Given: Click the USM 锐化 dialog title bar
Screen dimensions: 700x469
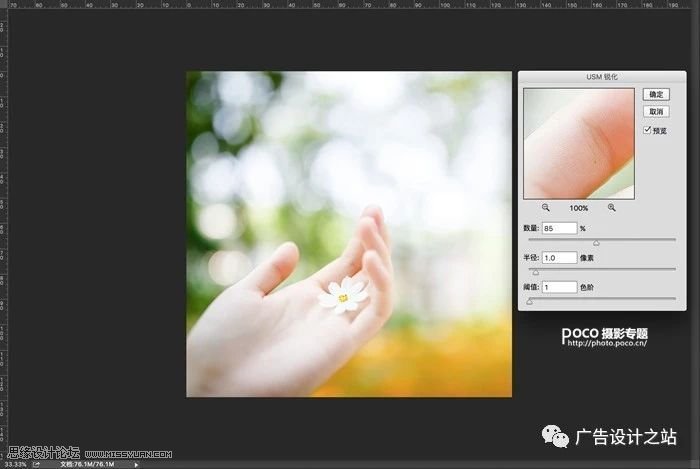Looking at the screenshot, I should (x=599, y=78).
